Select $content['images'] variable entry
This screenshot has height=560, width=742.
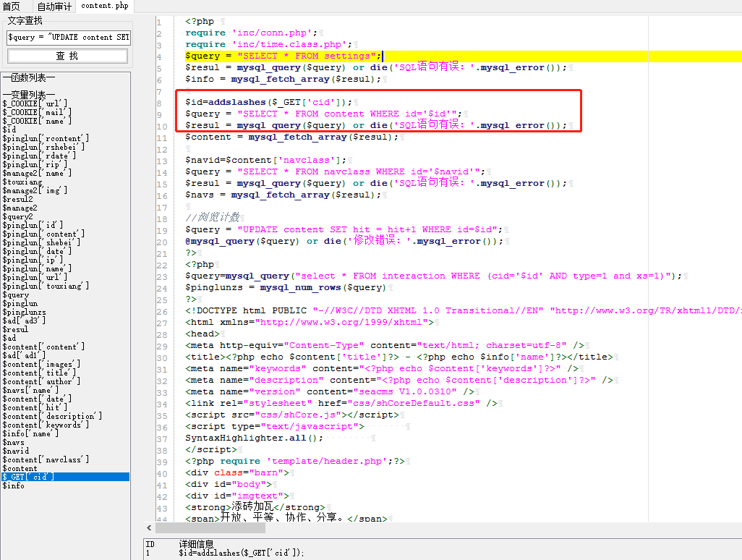coord(41,364)
